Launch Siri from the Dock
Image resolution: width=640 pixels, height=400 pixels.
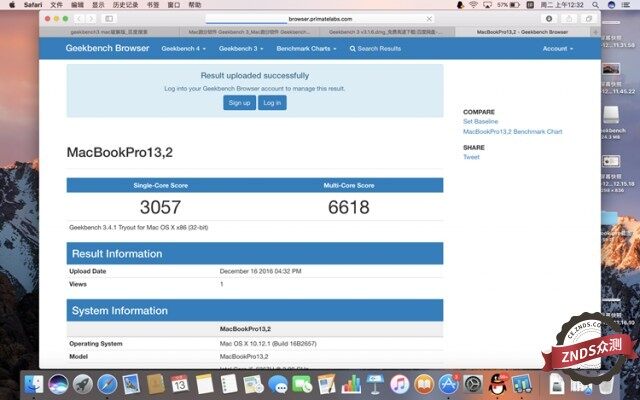pyautogui.click(x=58, y=384)
